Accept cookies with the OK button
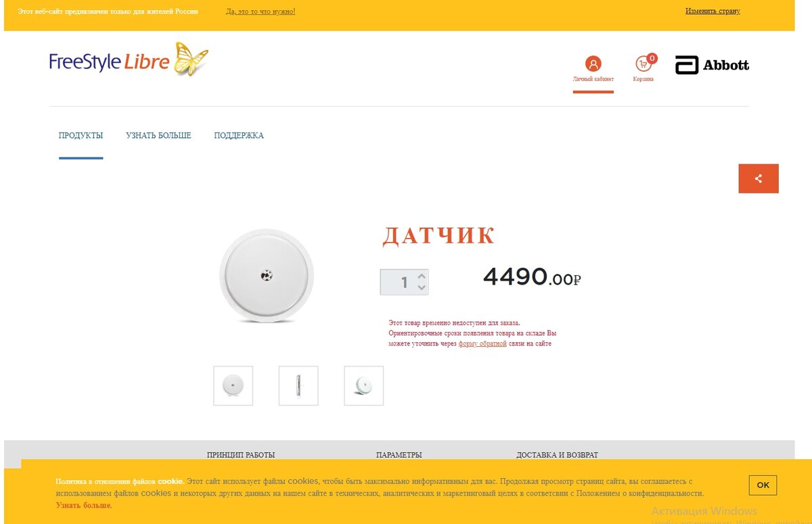The height and width of the screenshot is (524, 812). (763, 485)
